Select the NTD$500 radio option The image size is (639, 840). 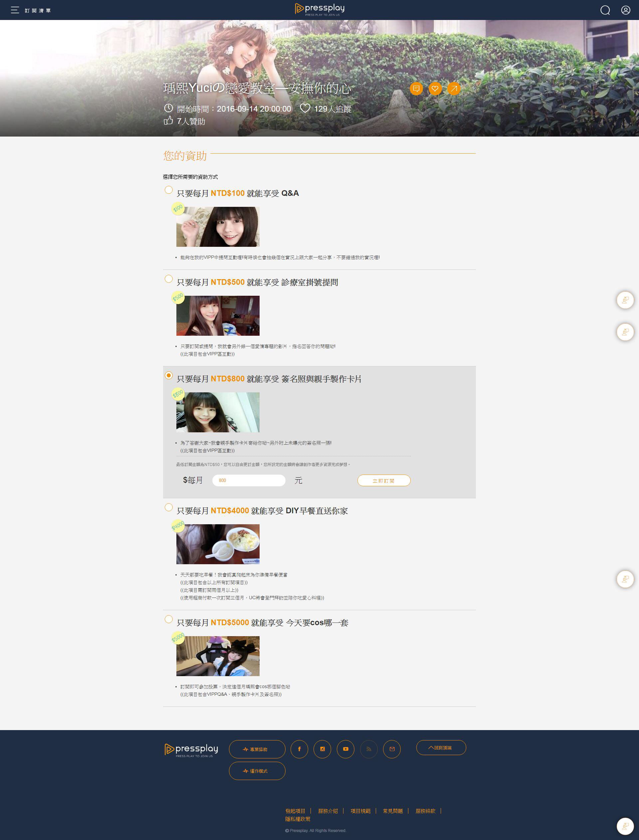[168, 279]
